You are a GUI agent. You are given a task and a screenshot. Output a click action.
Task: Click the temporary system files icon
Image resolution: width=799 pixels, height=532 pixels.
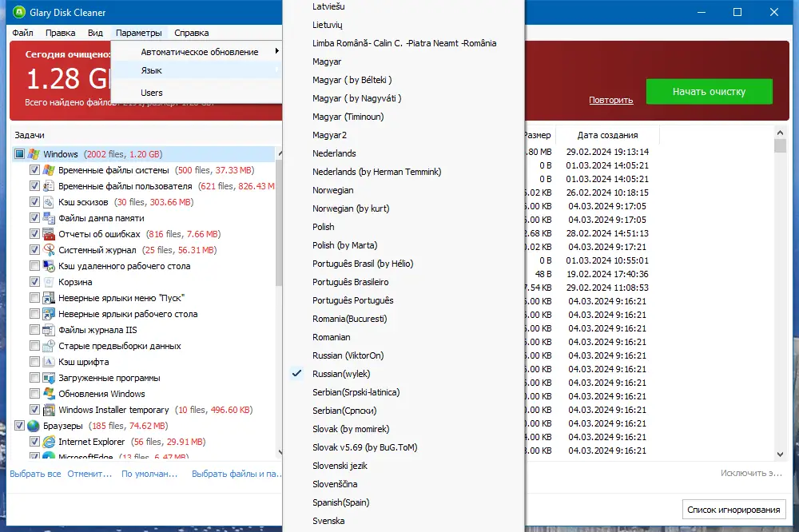[x=49, y=170]
